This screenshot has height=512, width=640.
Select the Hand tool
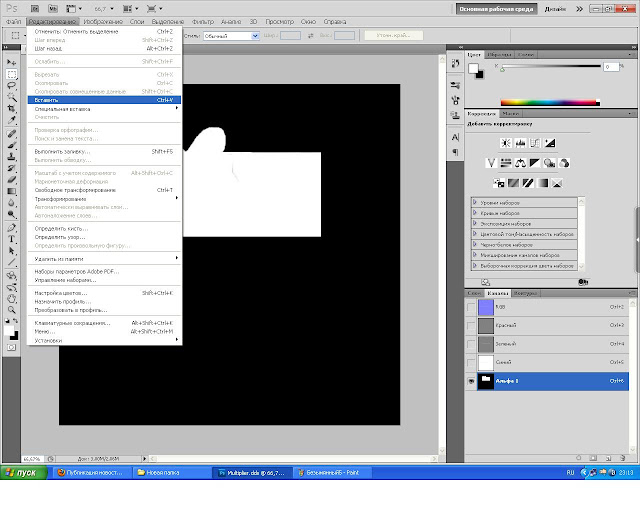[x=11, y=298]
